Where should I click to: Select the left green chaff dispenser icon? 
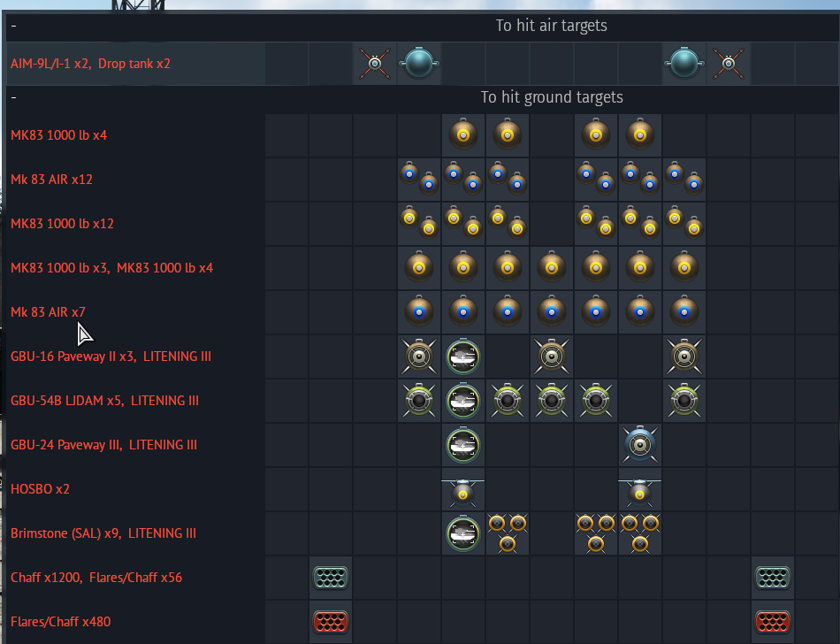pos(331,578)
